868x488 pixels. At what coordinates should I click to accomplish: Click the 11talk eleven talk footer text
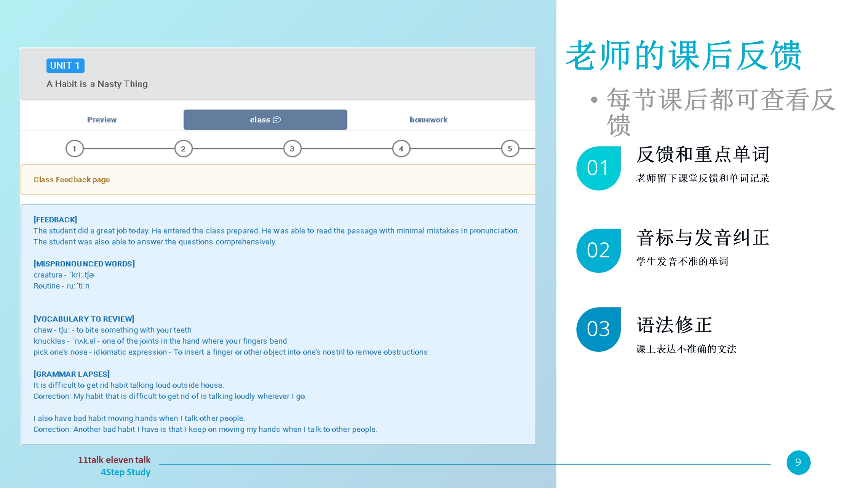(114, 460)
